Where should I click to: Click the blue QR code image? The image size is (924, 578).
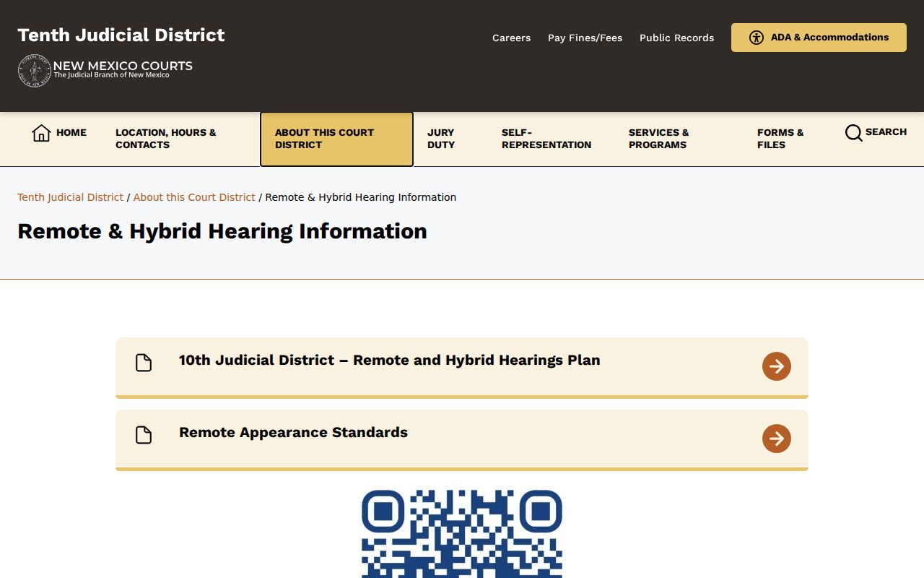click(462, 534)
